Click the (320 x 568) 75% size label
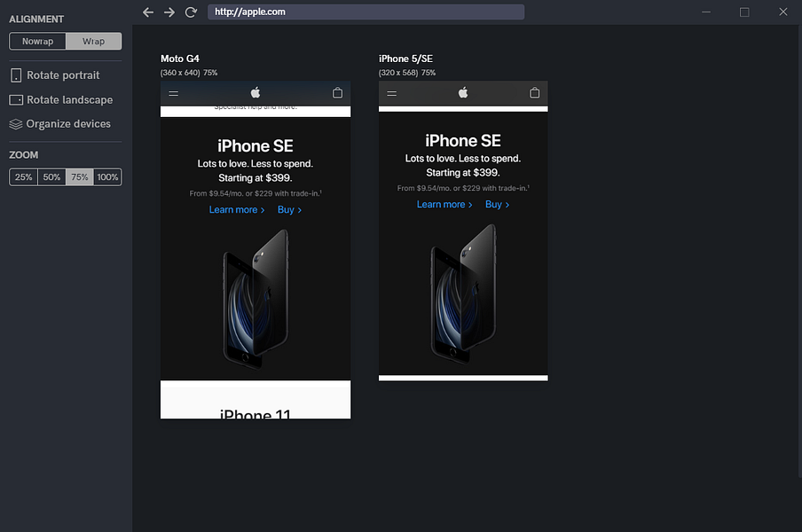 [x=407, y=73]
